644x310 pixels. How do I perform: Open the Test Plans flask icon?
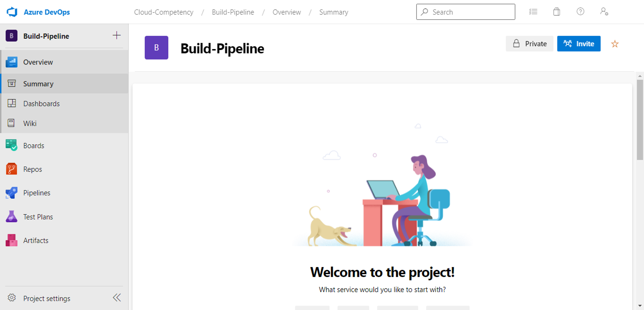12,217
